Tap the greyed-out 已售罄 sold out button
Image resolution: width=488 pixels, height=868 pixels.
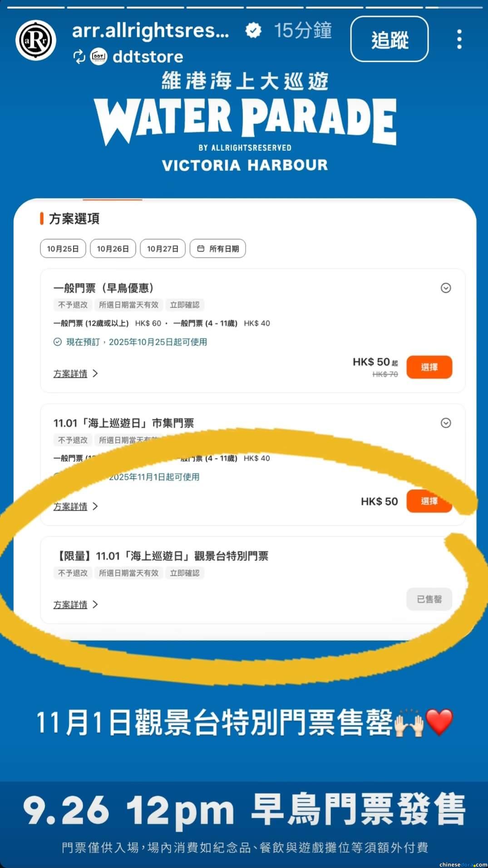point(429,599)
